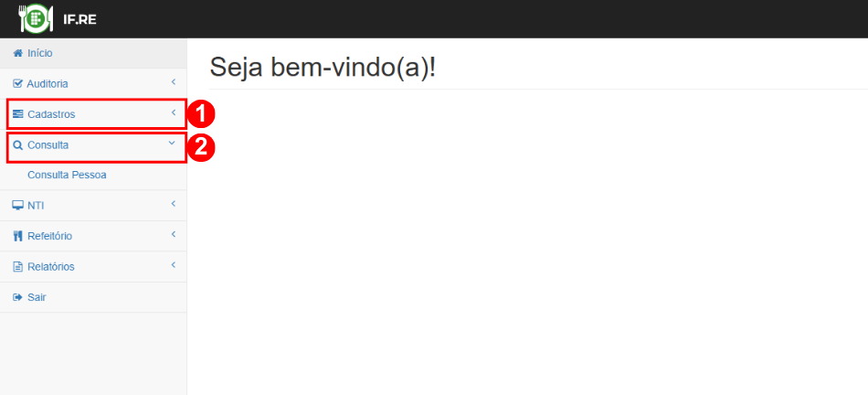The image size is (868, 395).
Task: Expand Relatórios using its chevron arrow
Action: click(174, 265)
